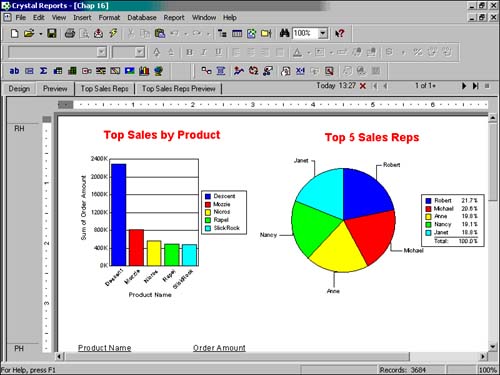Expand the Undo history dropdown arrow
The image size is (500, 375).
click(x=186, y=34)
